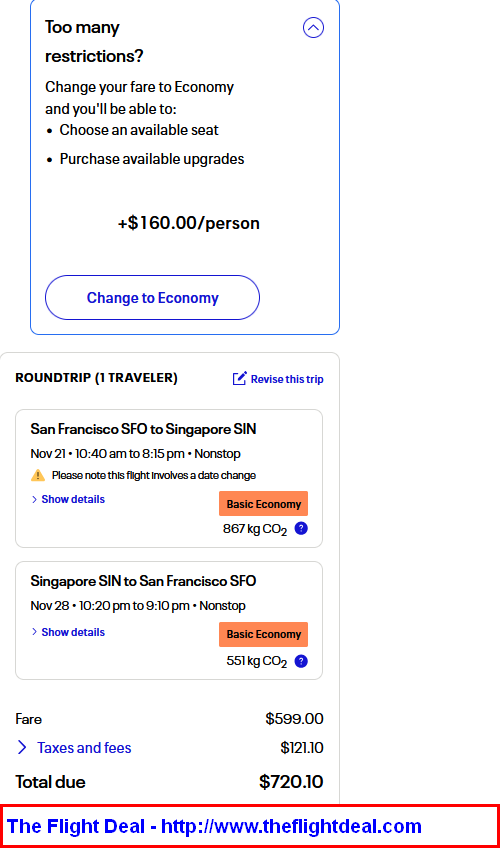The width and height of the screenshot is (500, 848).
Task: Click the Revise this trip pencil icon
Action: pyautogui.click(x=239, y=378)
